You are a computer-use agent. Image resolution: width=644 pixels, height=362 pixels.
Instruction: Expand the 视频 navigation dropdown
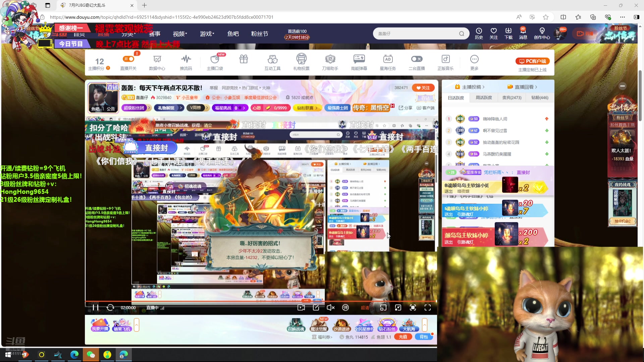pos(180,34)
